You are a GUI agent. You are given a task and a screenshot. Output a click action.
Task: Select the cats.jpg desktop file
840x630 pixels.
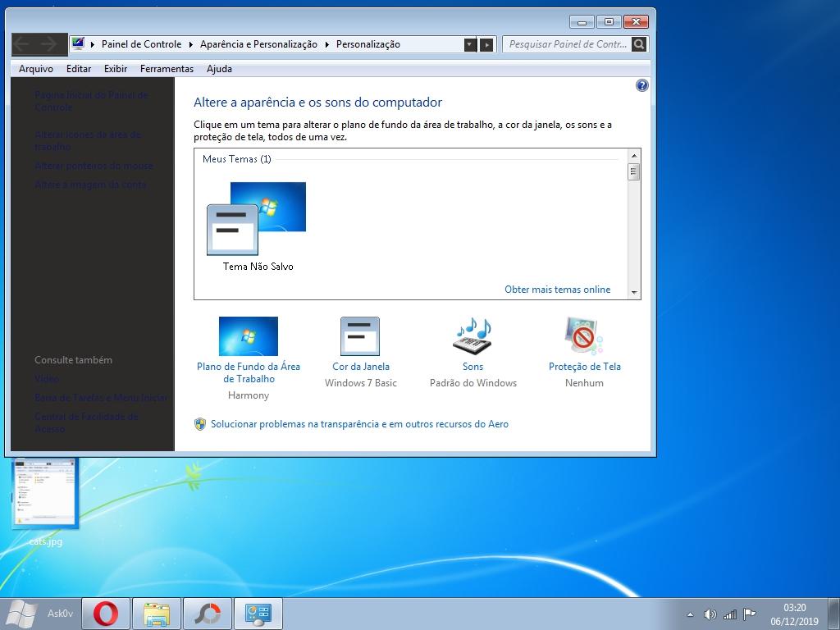pos(46,501)
